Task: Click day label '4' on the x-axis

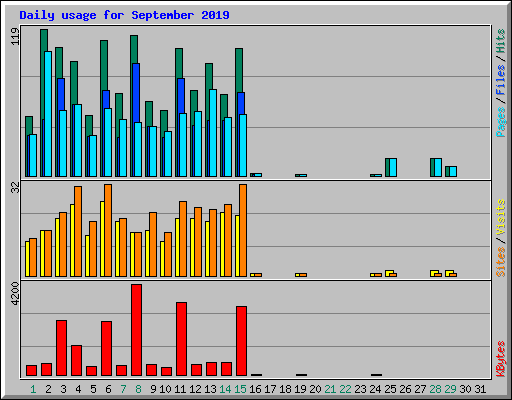Action: (x=78, y=389)
